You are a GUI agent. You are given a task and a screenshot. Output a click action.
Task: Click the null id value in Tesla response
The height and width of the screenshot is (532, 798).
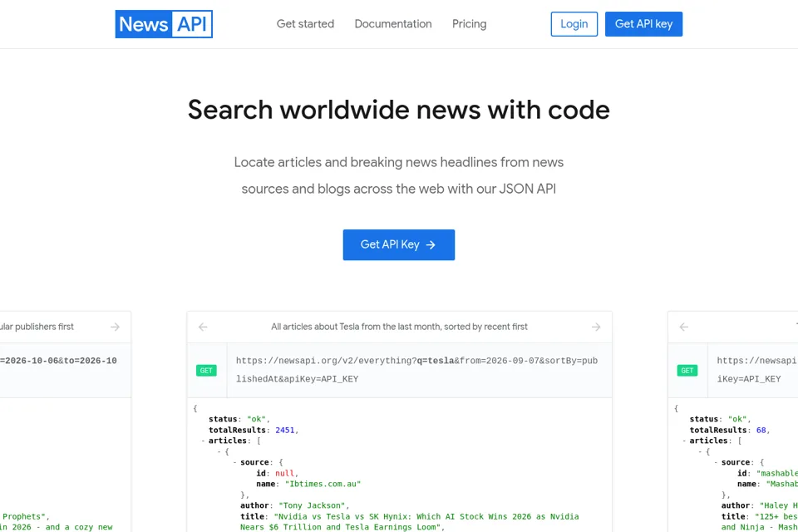tap(284, 474)
